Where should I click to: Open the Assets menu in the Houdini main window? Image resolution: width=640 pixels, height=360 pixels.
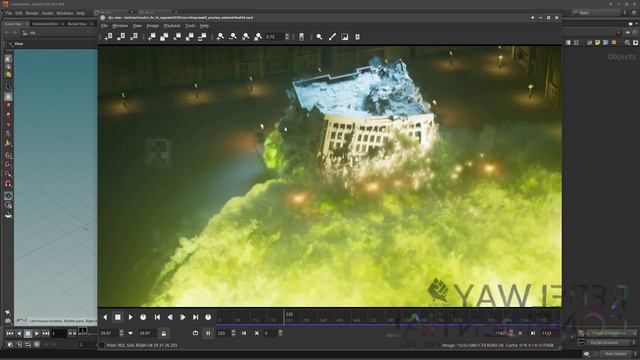(x=47, y=13)
